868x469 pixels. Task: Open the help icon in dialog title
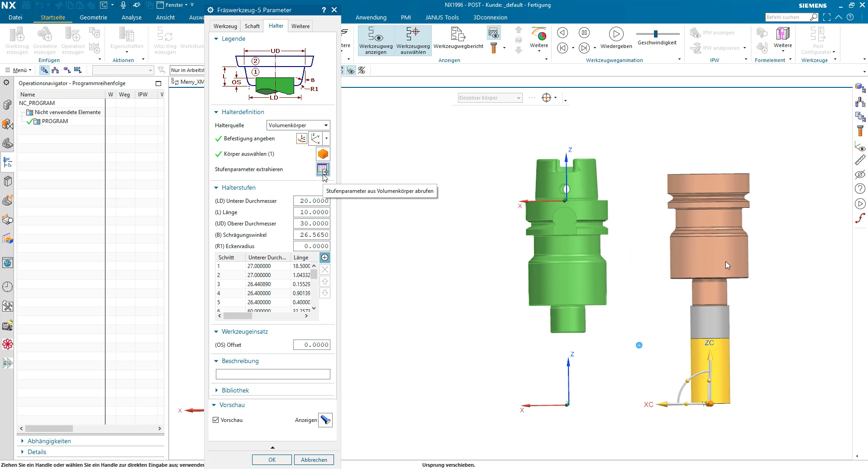click(324, 10)
